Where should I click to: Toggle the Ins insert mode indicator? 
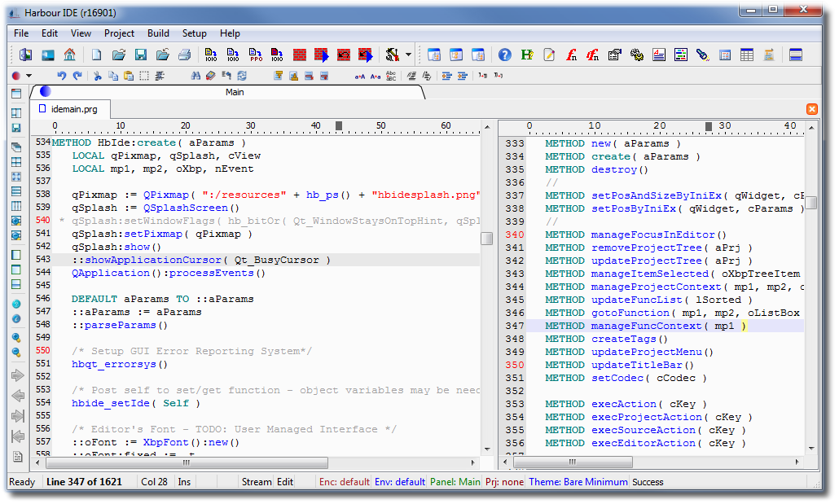[185, 482]
